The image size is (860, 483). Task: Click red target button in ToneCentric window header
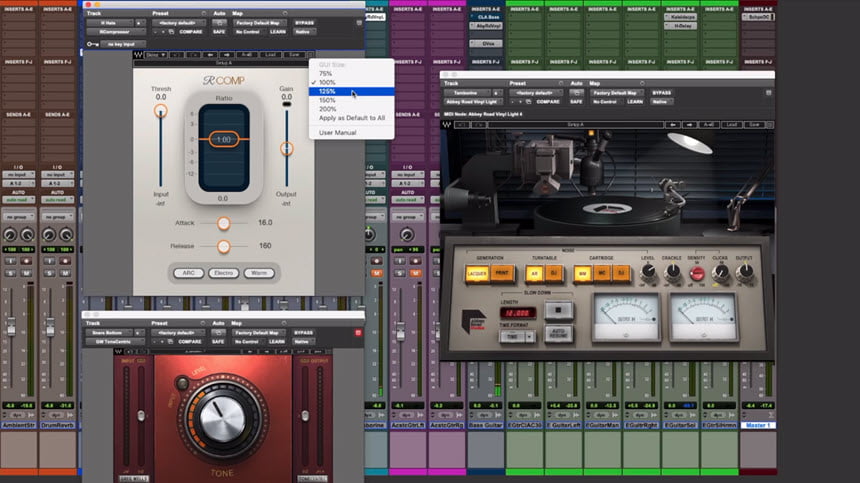(358, 333)
